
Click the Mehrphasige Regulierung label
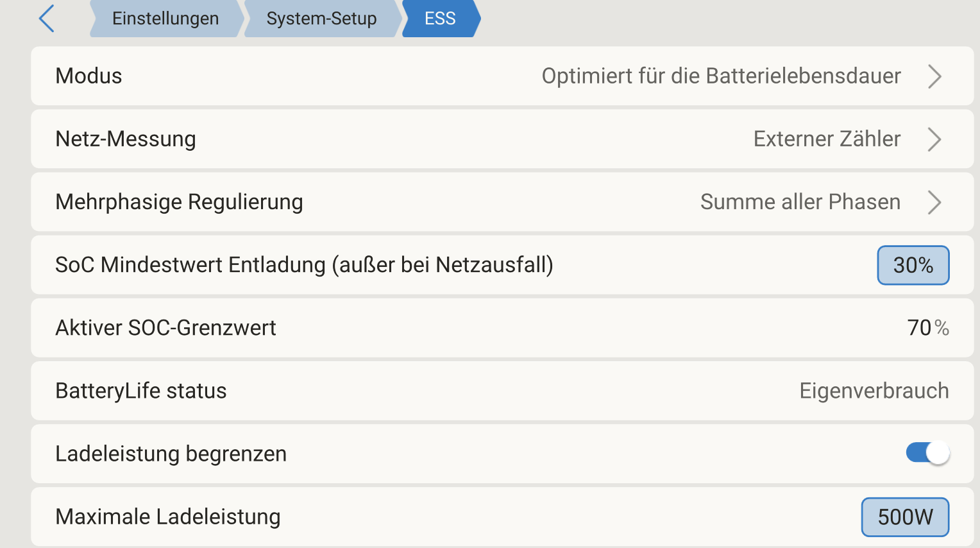[x=179, y=202]
